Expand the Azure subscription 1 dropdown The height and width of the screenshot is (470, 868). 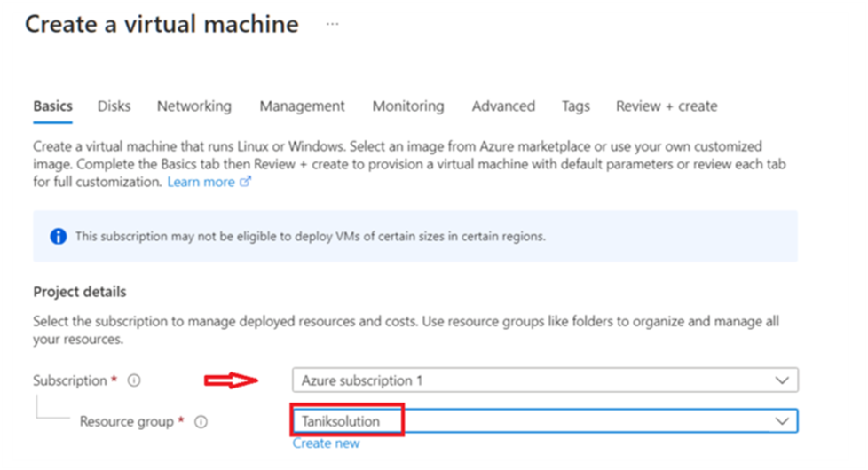[782, 380]
